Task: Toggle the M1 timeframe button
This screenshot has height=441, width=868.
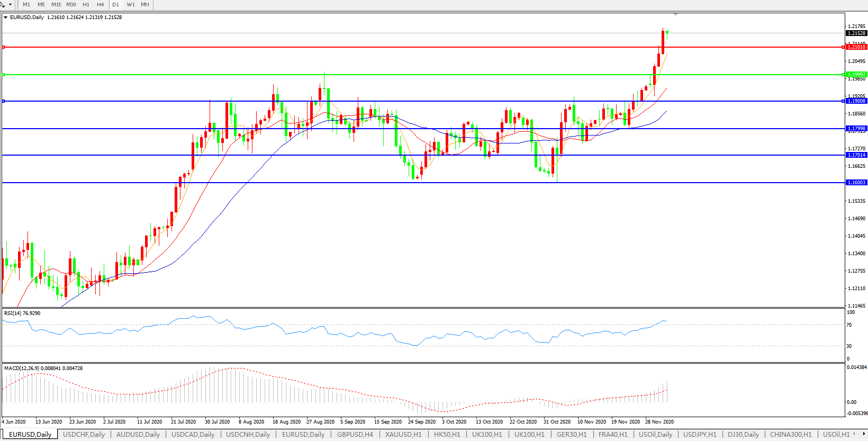Action: (26, 5)
